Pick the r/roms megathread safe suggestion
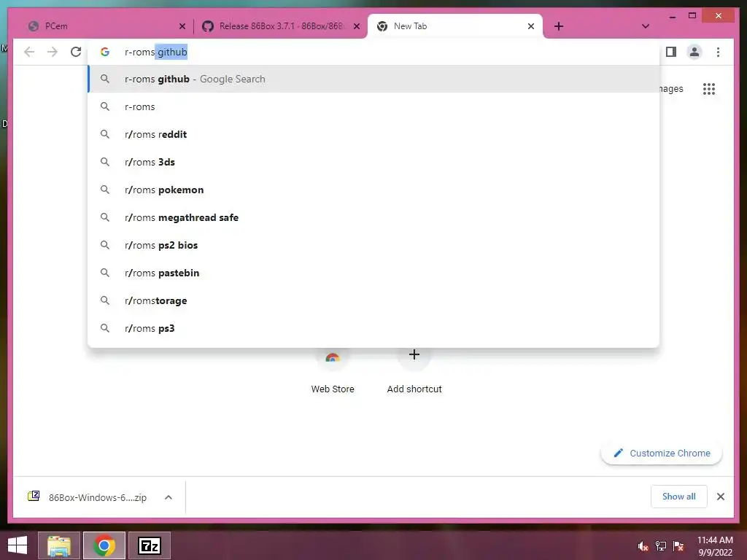Image resolution: width=747 pixels, height=560 pixels. [x=373, y=217]
